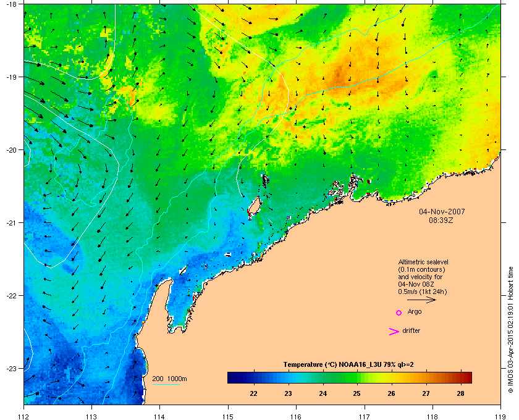The image size is (519, 420).
Task: Click the '0.5m/s (1kt 24h)' text
Action: pyautogui.click(x=423, y=292)
